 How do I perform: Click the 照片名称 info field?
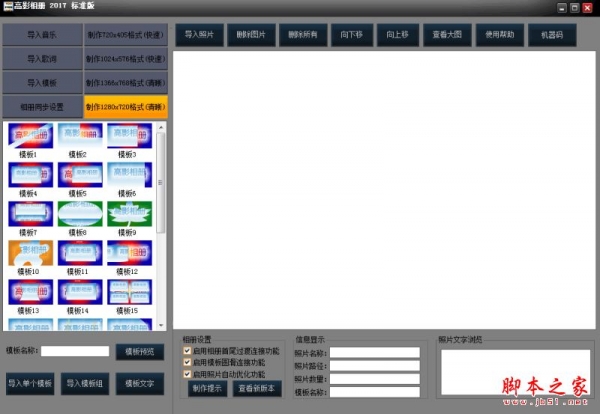tap(375, 352)
